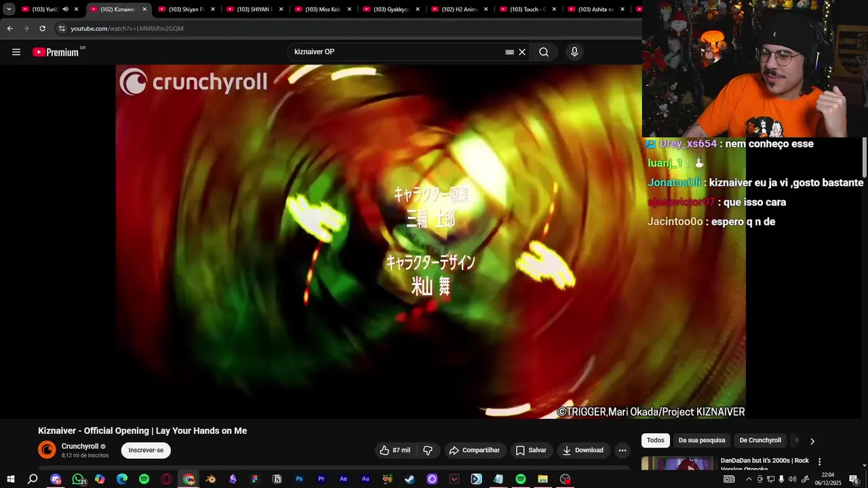Click Salvar to save video
This screenshot has width=868, height=488.
(x=530, y=450)
